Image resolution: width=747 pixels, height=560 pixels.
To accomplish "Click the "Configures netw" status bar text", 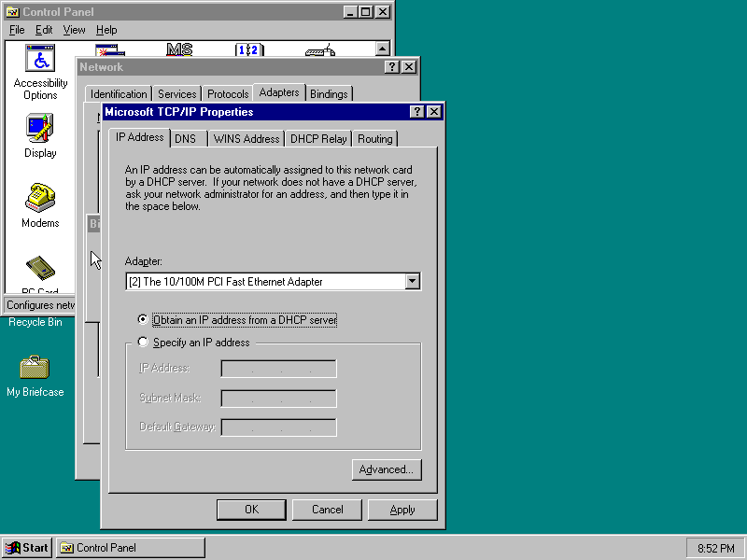I will (x=40, y=305).
